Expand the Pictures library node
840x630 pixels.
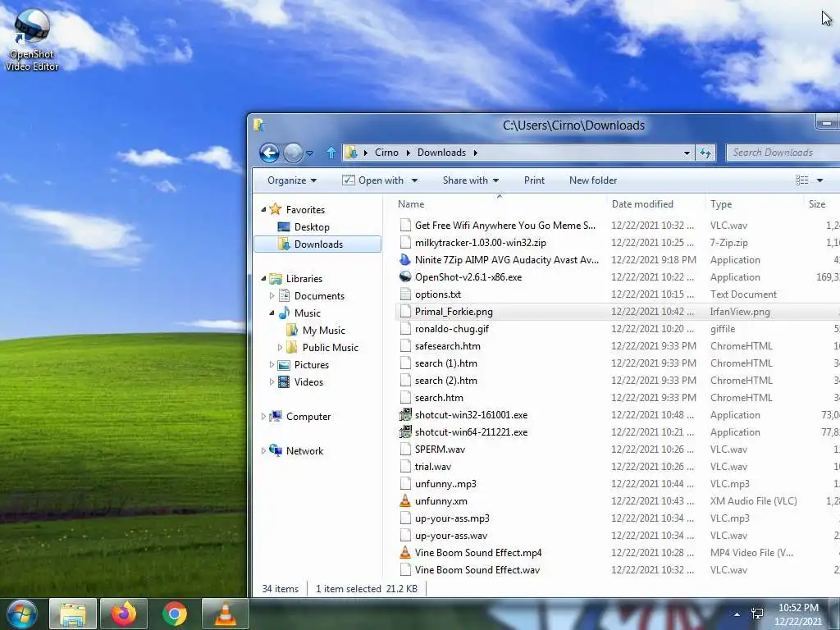272,365
